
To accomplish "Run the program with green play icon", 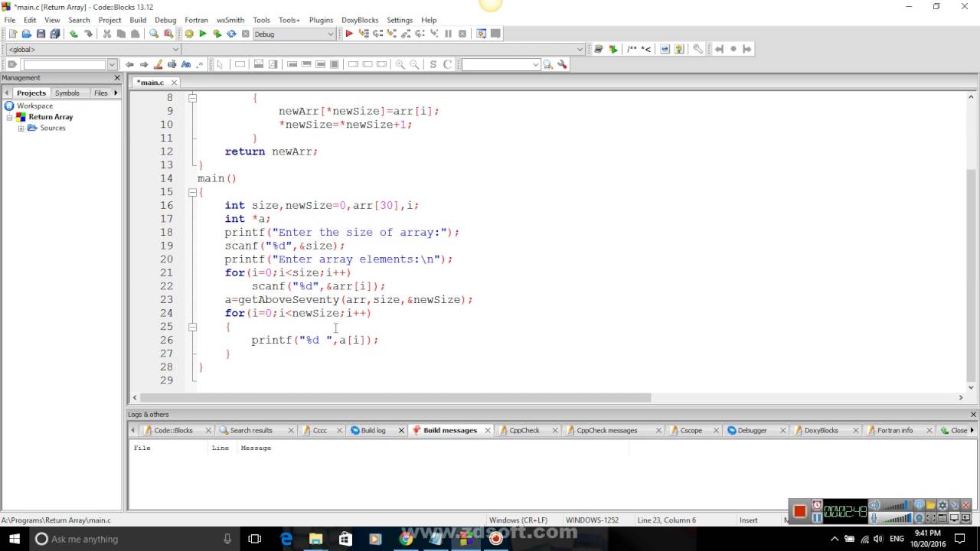I will (203, 34).
